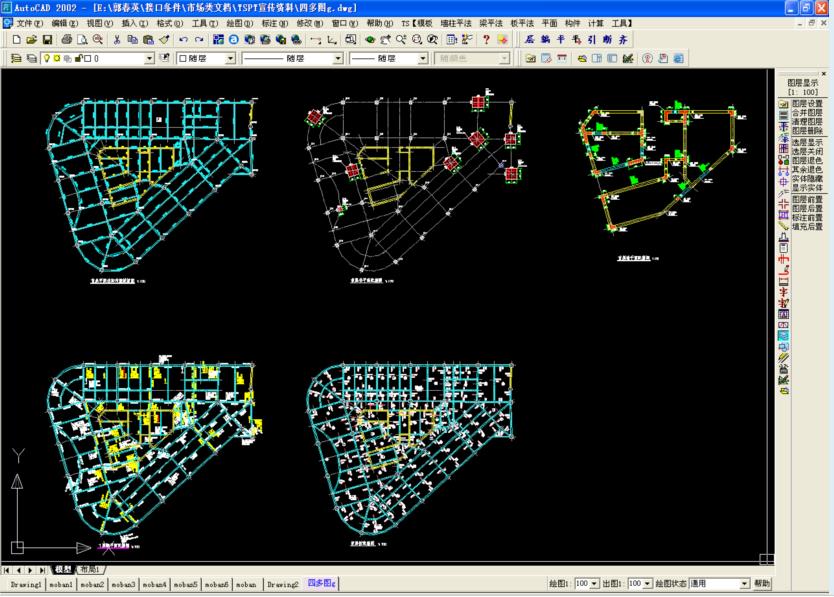The width and height of the screenshot is (834, 597).
Task: Click the Open file folder icon
Action: (x=32, y=39)
